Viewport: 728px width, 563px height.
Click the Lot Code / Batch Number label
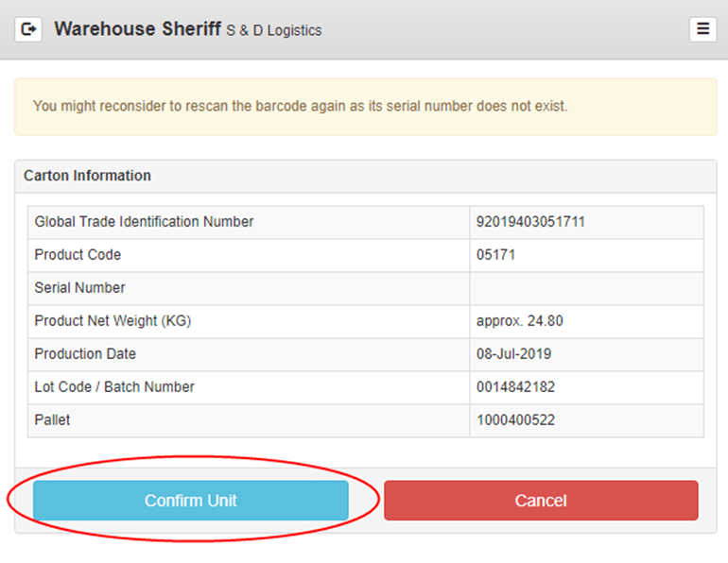click(x=114, y=387)
